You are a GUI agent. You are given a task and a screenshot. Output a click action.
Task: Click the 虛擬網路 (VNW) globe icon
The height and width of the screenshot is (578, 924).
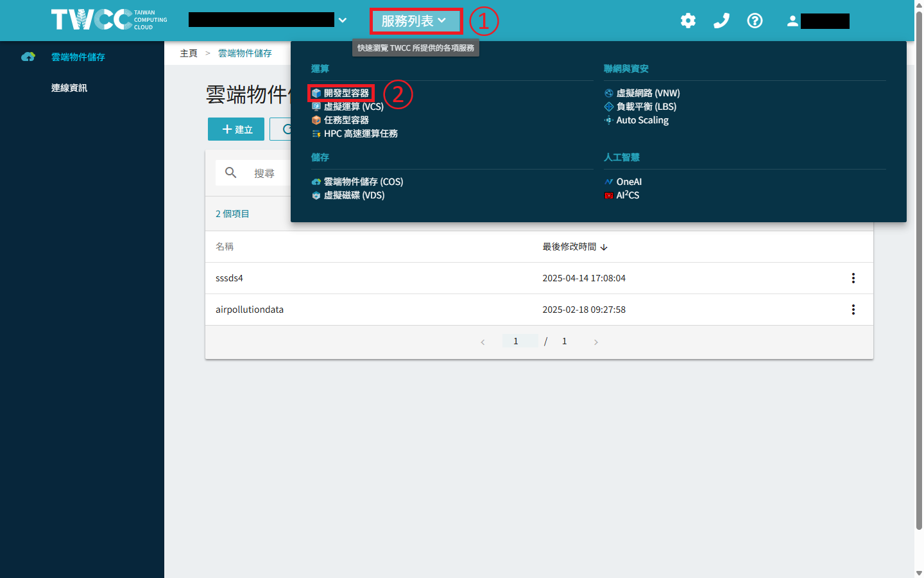[x=608, y=93]
